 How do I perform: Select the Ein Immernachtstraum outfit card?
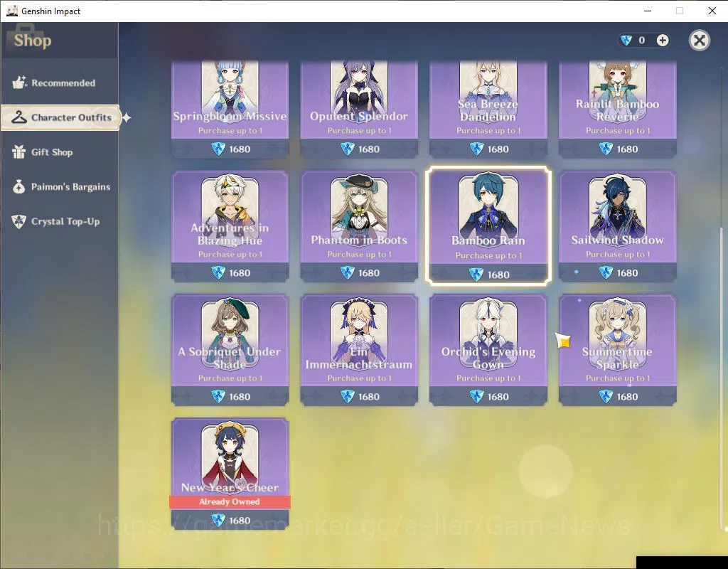[x=359, y=350]
